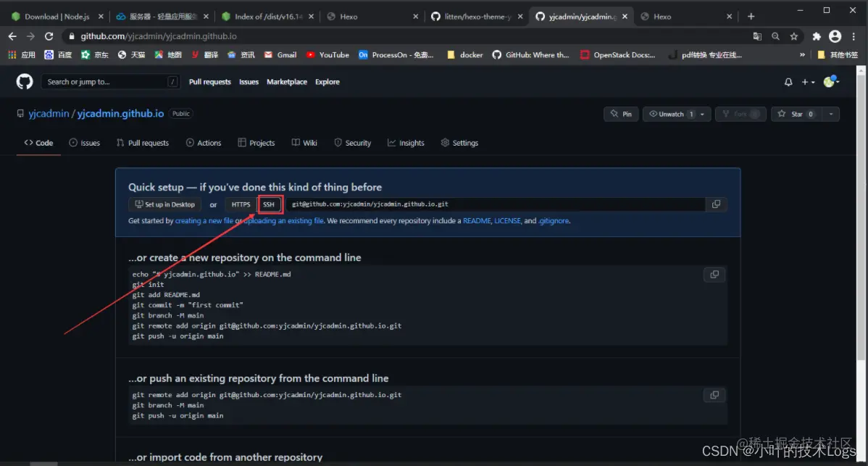Open the Actions tab
This screenshot has width=868, height=466.
pyautogui.click(x=204, y=143)
